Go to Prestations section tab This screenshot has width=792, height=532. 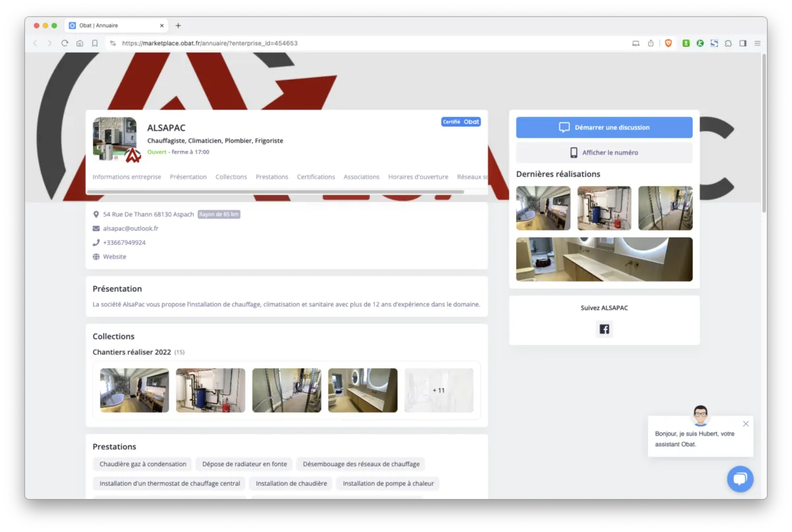point(272,177)
